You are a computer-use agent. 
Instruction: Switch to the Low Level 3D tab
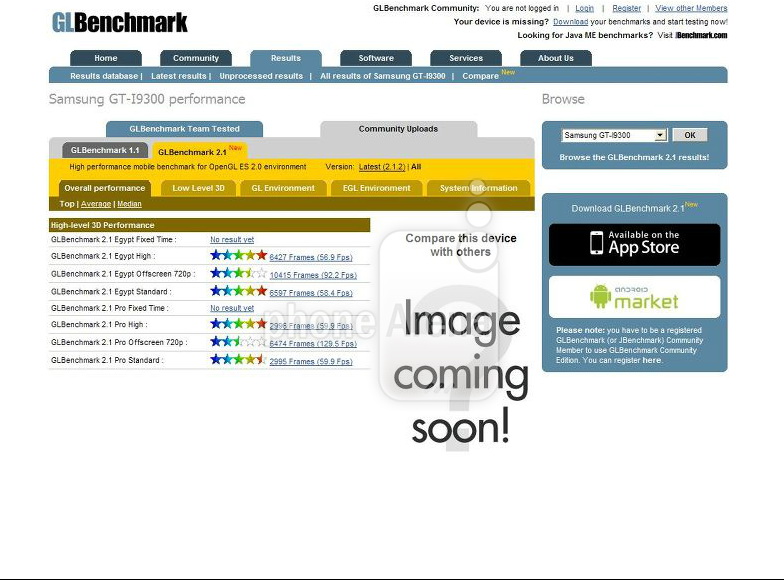[x=198, y=188]
